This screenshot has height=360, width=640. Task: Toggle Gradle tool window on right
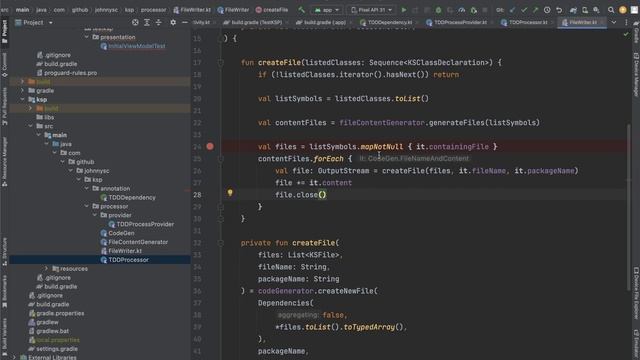click(x=636, y=33)
